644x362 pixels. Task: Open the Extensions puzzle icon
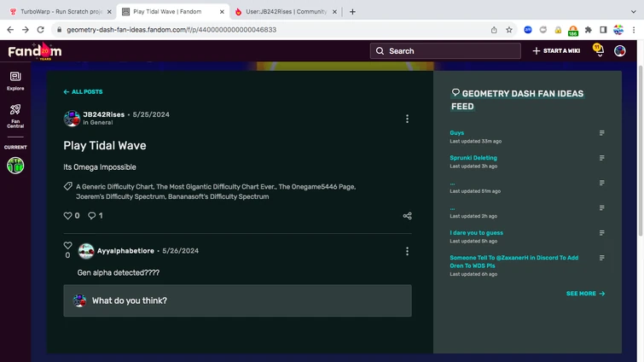pyautogui.click(x=589, y=30)
